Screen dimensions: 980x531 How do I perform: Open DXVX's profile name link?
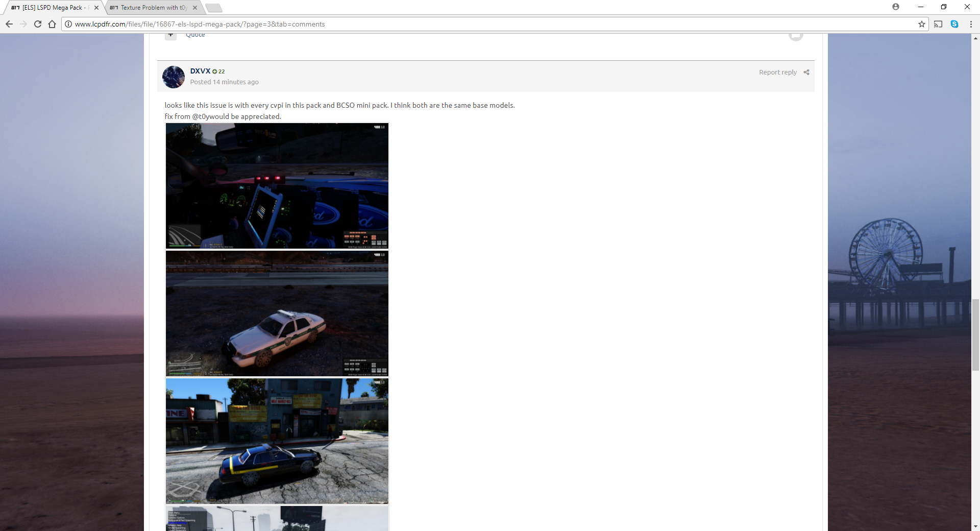point(200,71)
